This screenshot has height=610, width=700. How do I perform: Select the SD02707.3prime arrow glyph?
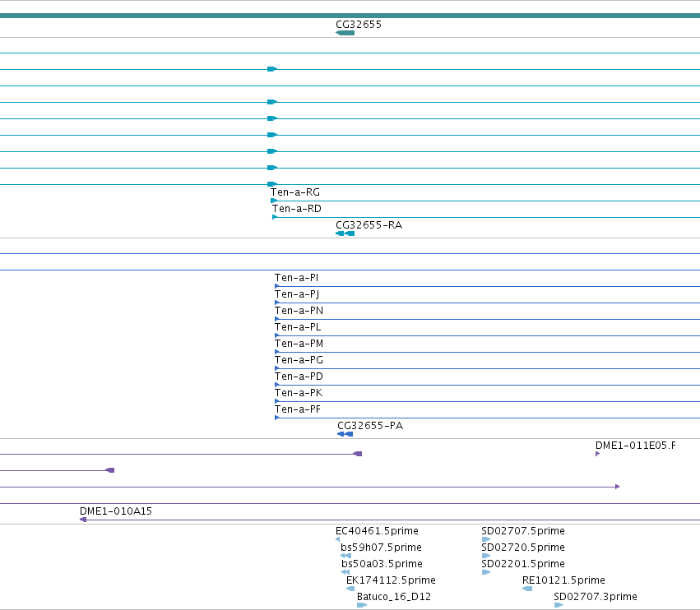pyautogui.click(x=559, y=606)
